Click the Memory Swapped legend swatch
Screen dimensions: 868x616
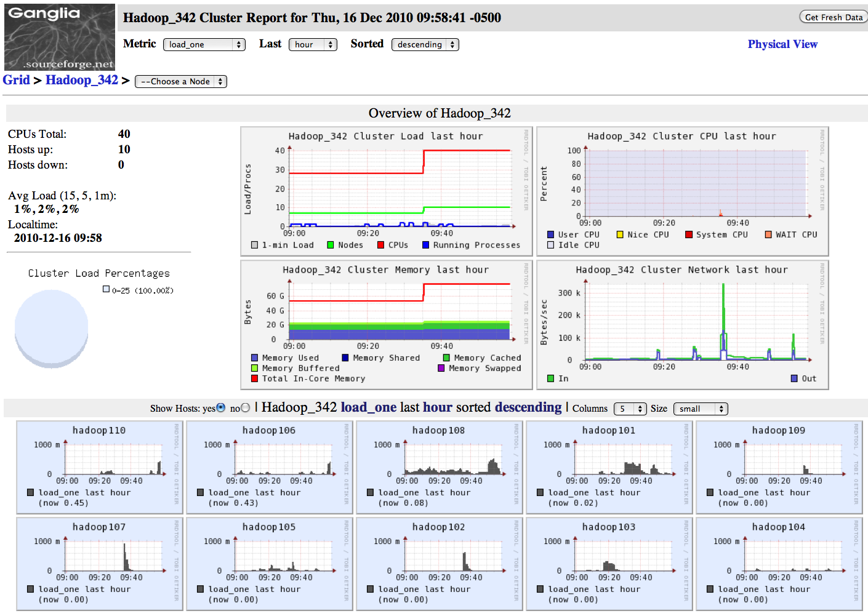click(x=441, y=368)
